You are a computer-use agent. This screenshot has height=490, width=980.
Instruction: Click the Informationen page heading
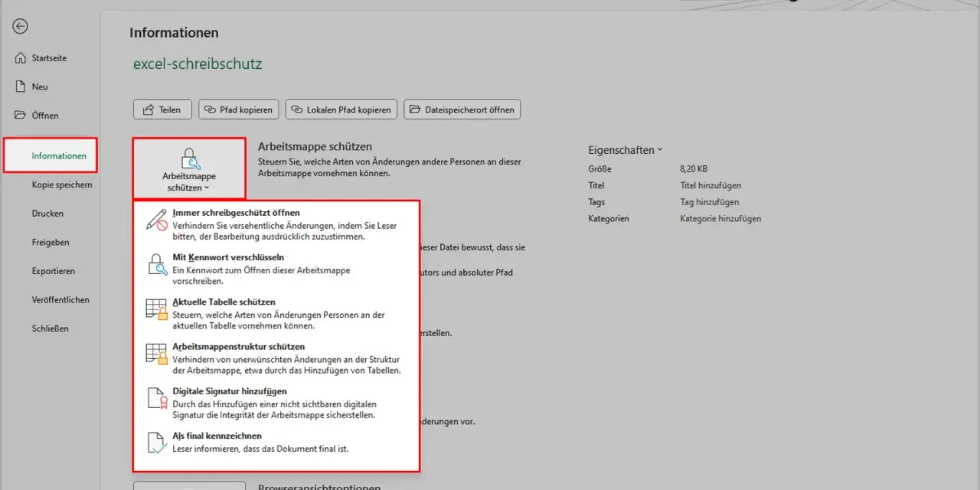coord(174,33)
